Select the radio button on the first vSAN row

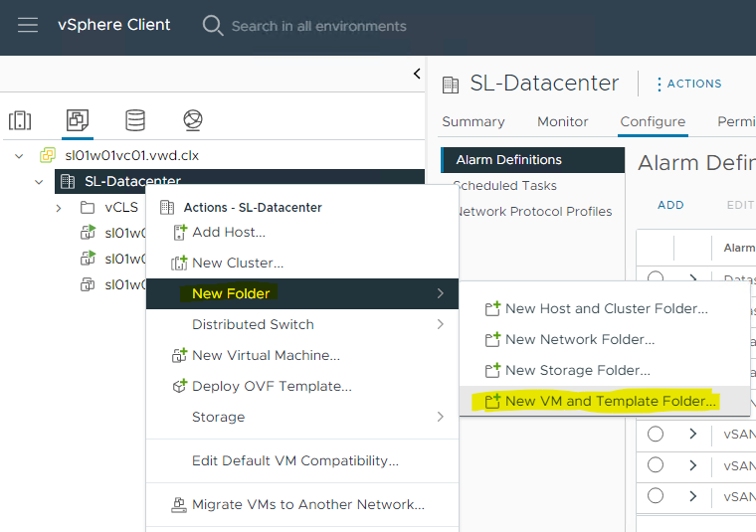tap(656, 435)
